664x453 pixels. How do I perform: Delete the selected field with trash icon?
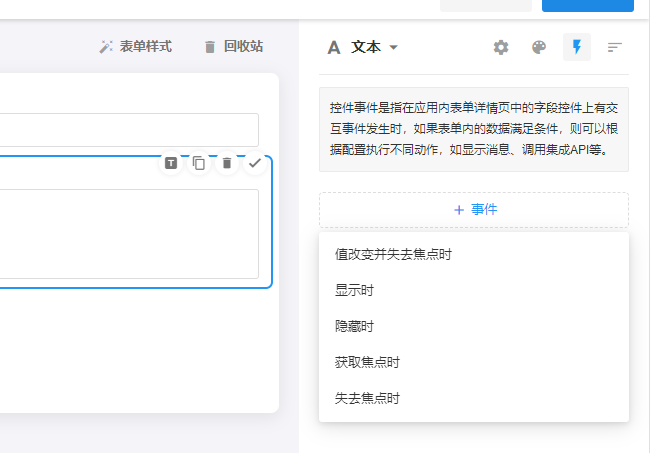(227, 163)
